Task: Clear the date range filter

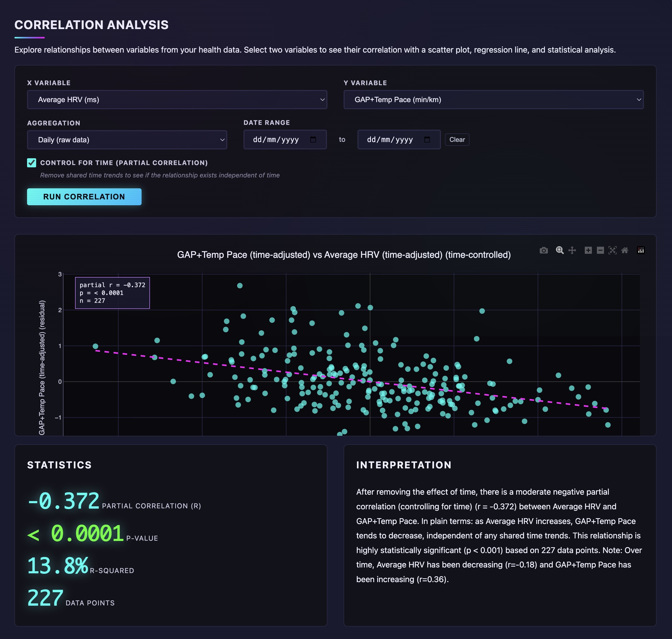Action: 457,139
